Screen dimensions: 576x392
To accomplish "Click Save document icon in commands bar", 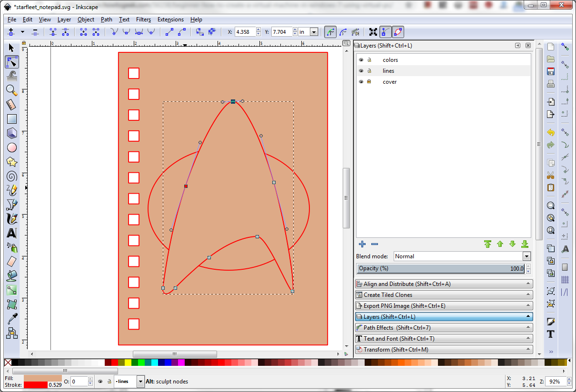I will [551, 72].
